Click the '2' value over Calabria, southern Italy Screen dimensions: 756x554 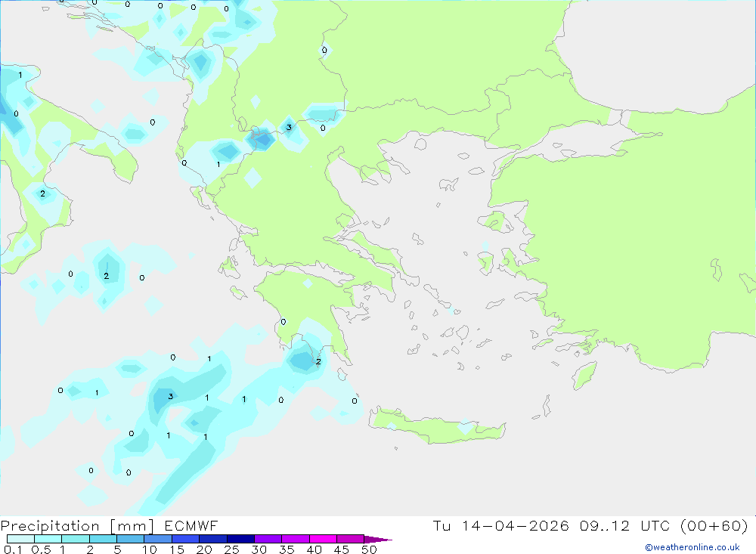point(43,193)
